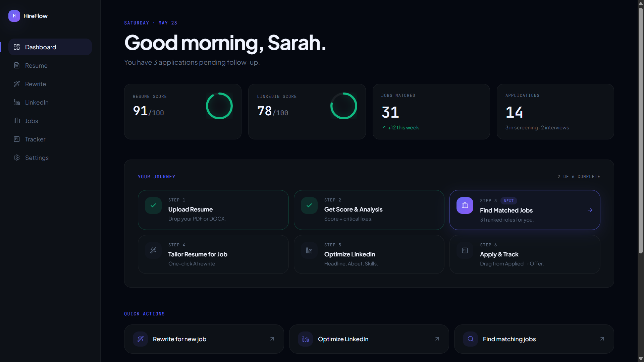Viewport: 644px width, 362px height.
Task: Click the wand icon on Rewrite for new job
Action: point(141,339)
